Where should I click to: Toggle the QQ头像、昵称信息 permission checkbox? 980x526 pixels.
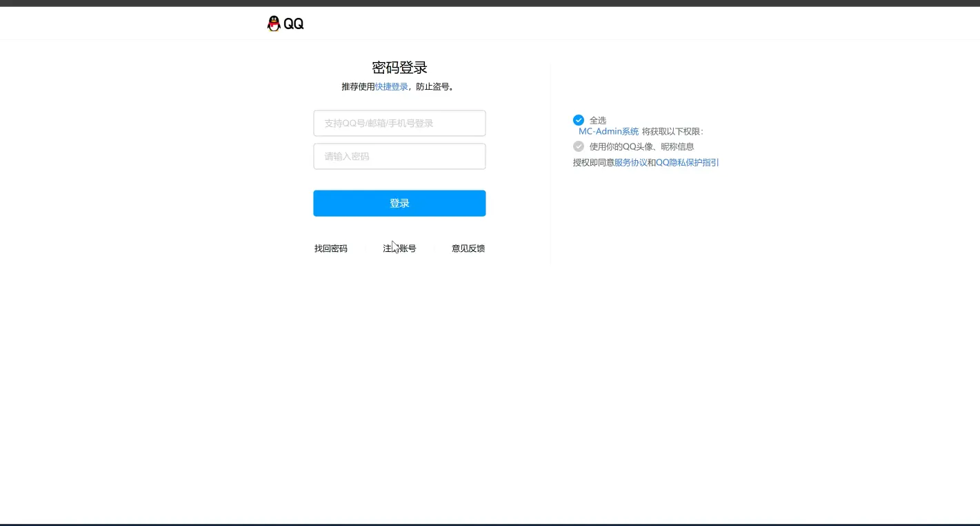[579, 146]
